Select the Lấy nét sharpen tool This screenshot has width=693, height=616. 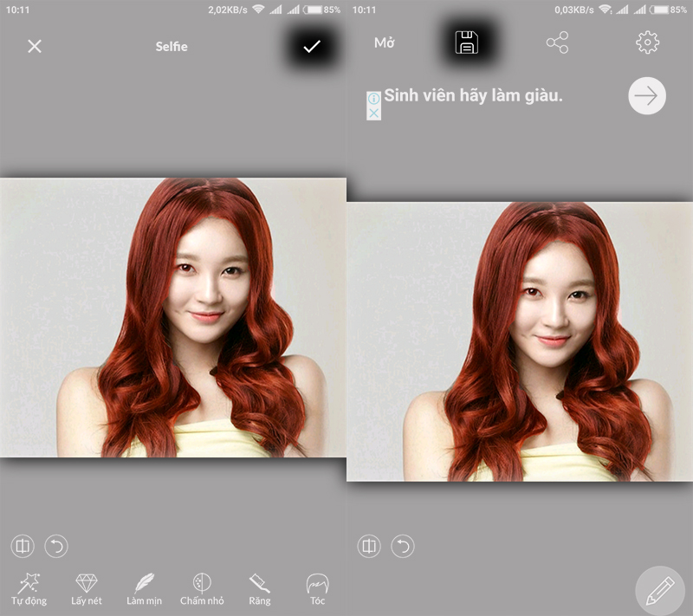(x=86, y=589)
